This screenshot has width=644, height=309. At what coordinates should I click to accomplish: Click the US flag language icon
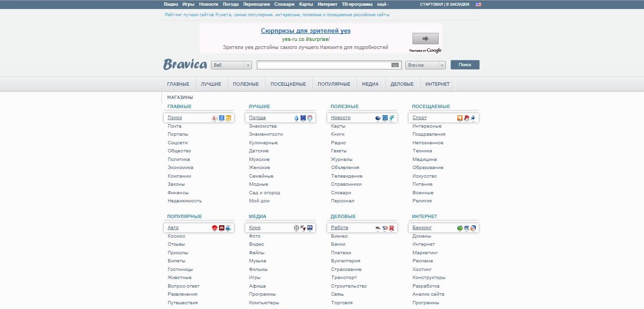pos(478,4)
